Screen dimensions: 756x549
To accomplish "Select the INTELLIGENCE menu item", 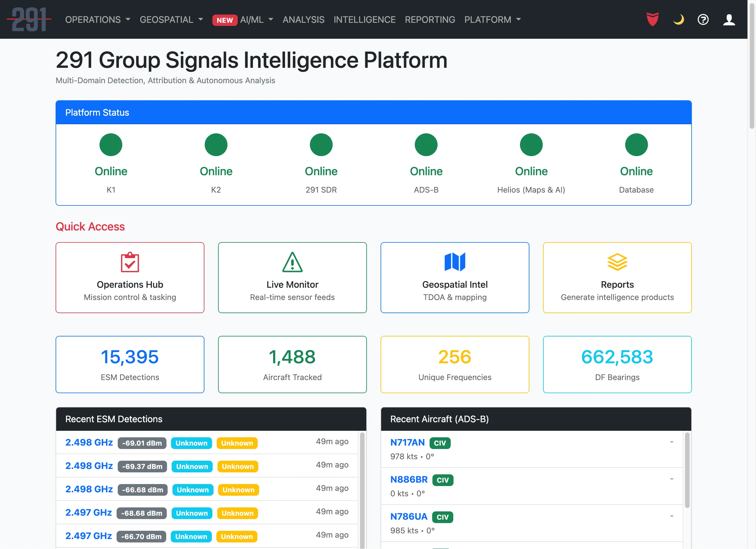I will point(365,20).
